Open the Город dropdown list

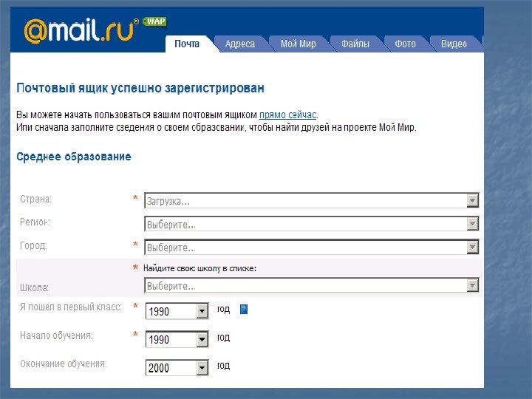pyautogui.click(x=312, y=247)
